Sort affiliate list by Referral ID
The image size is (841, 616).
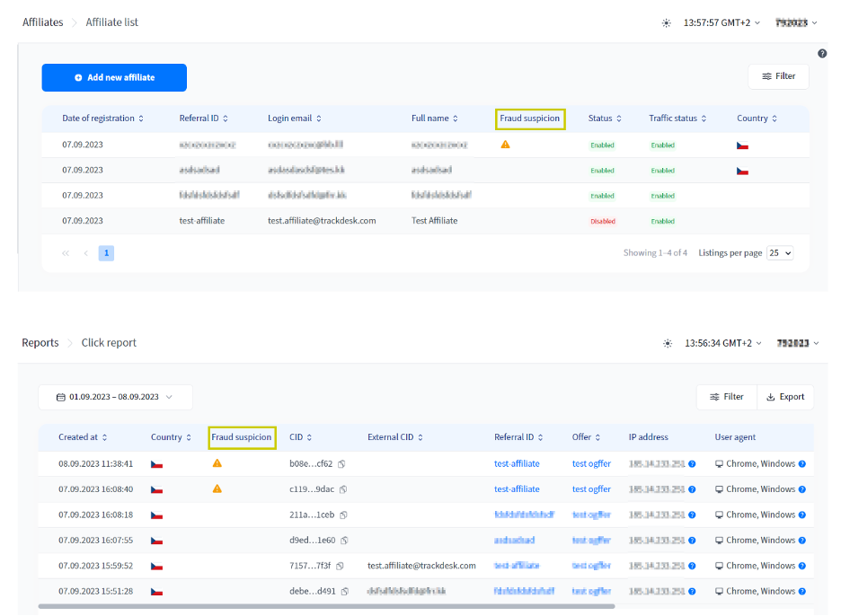[x=203, y=119]
